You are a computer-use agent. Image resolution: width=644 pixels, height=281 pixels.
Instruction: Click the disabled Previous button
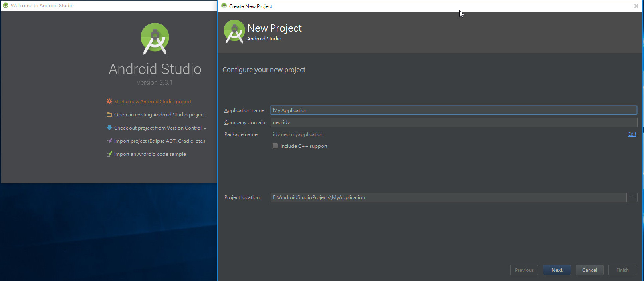tap(524, 270)
